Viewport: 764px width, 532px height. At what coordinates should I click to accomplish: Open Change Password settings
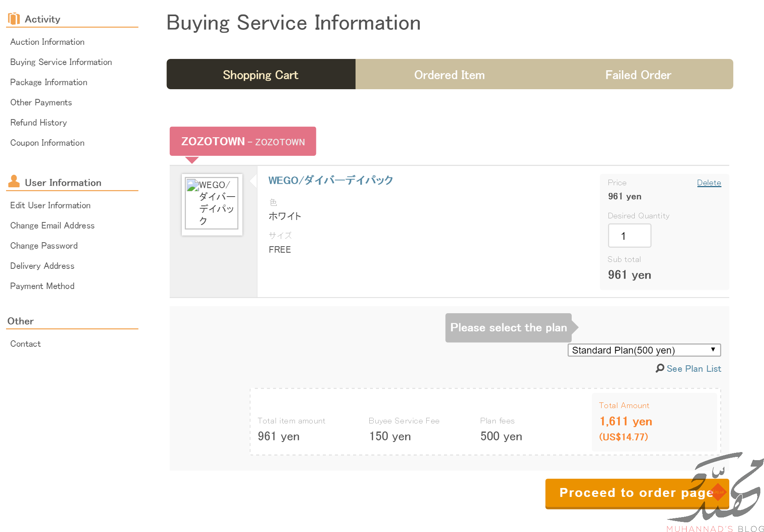point(44,246)
